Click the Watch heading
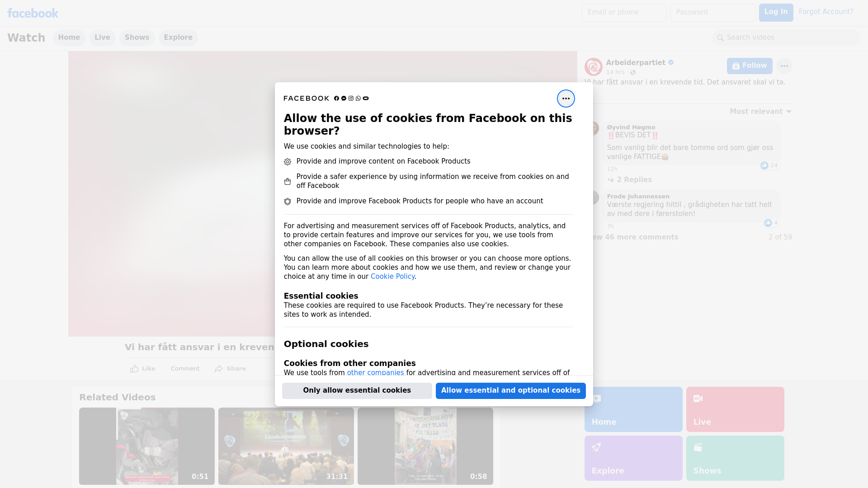Image resolution: width=868 pixels, height=488 pixels. 26,38
